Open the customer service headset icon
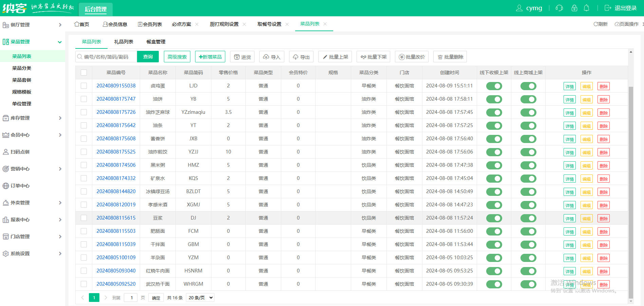644x306 pixels. [559, 8]
